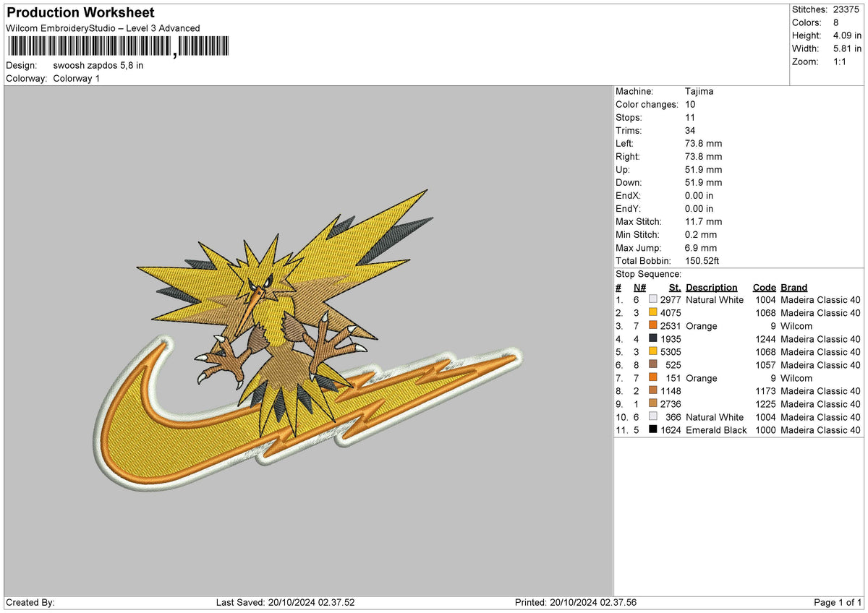Screen dimensions: 868x613
Task: Click the Emerald Black swatch beside 1624 stitches
Action: tap(653, 429)
